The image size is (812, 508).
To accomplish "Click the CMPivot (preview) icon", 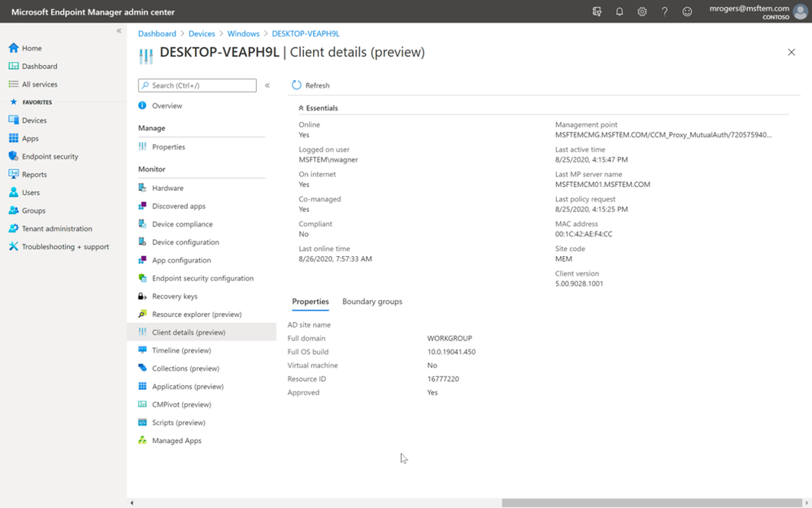I will coord(142,404).
